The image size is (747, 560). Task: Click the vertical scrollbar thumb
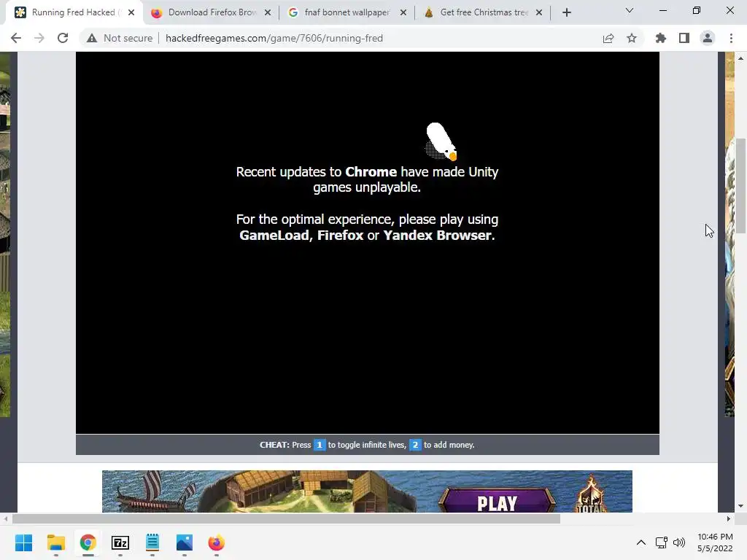[740, 186]
